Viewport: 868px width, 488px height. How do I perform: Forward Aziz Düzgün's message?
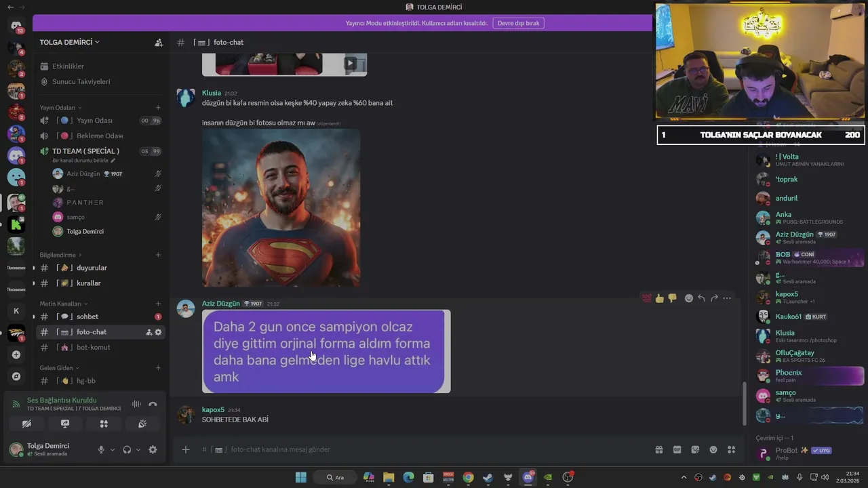click(714, 298)
